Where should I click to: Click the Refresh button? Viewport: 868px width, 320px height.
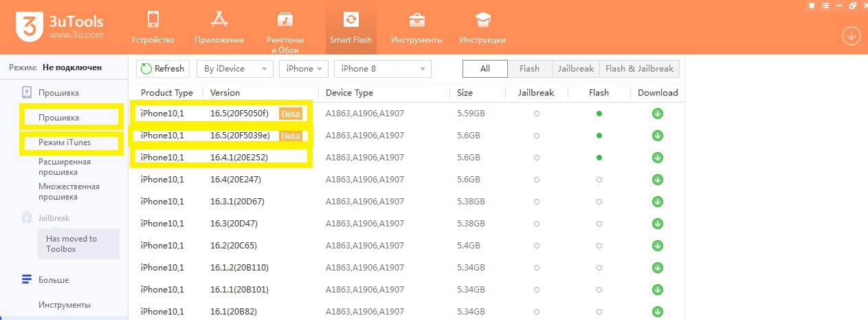pos(162,68)
